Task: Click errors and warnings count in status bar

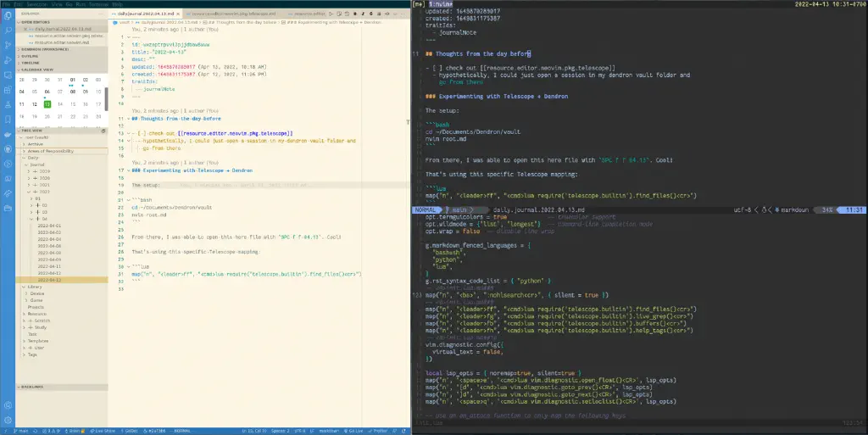Action: (51, 431)
